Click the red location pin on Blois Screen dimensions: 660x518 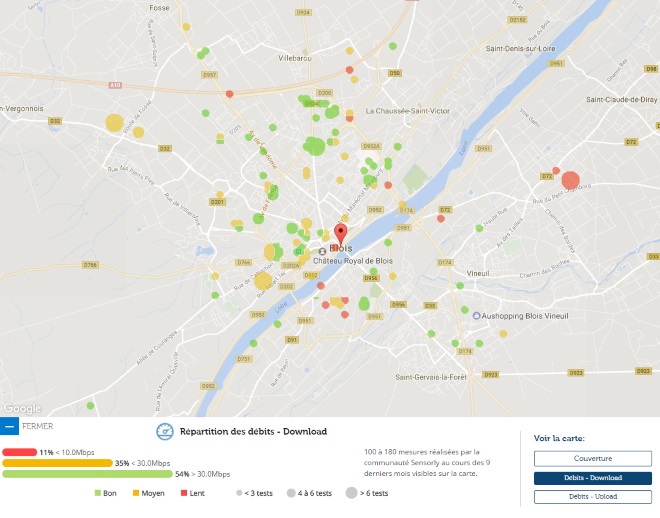341,234
